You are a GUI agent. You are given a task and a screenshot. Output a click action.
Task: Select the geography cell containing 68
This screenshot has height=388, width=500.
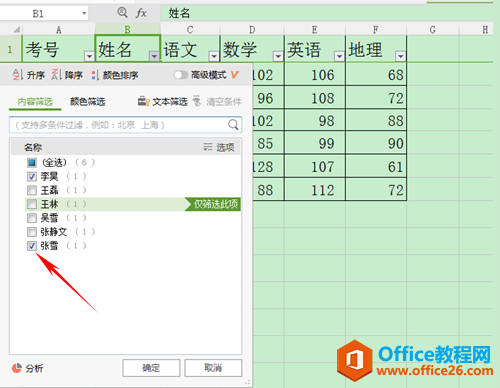point(376,75)
